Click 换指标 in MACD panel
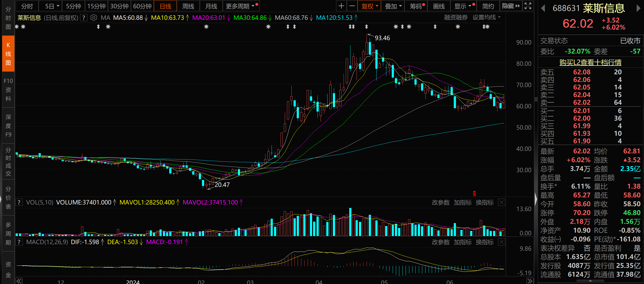Screen dimensions: 644x284 pyautogui.click(x=485, y=242)
